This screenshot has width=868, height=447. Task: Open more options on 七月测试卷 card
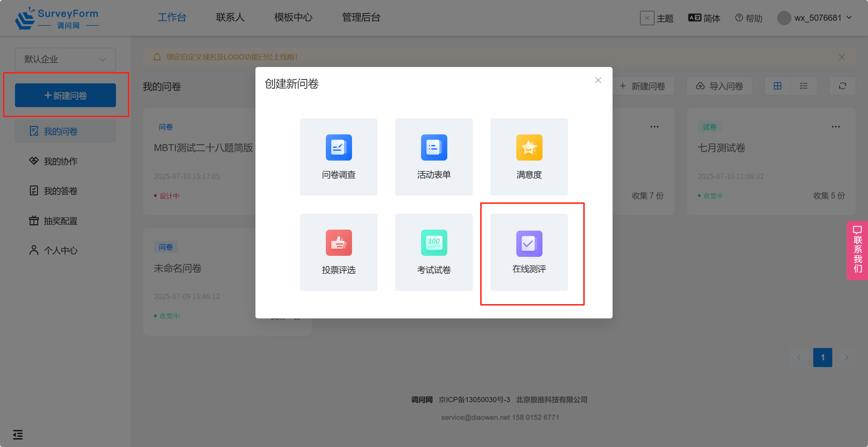835,127
